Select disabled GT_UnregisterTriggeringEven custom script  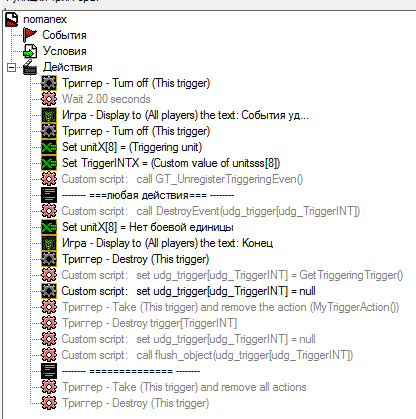182,179
